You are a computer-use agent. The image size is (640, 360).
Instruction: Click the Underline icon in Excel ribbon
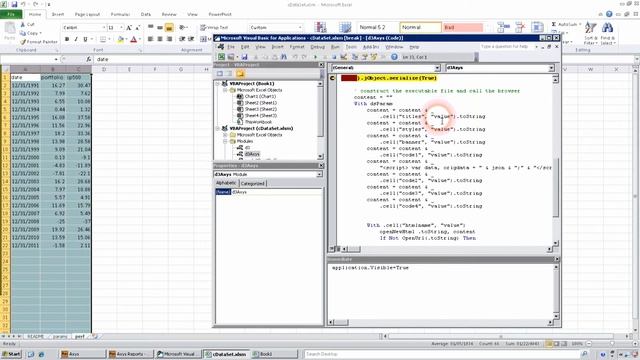tap(85, 39)
